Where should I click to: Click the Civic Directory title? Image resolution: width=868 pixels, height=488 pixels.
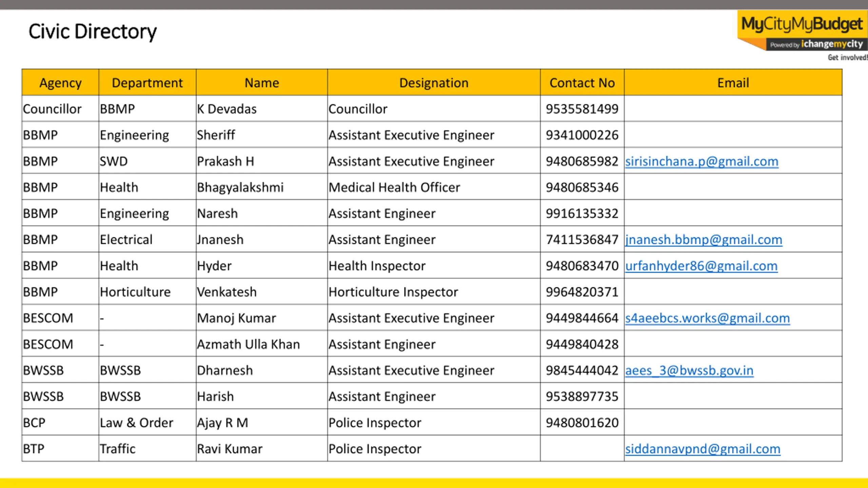point(93,32)
